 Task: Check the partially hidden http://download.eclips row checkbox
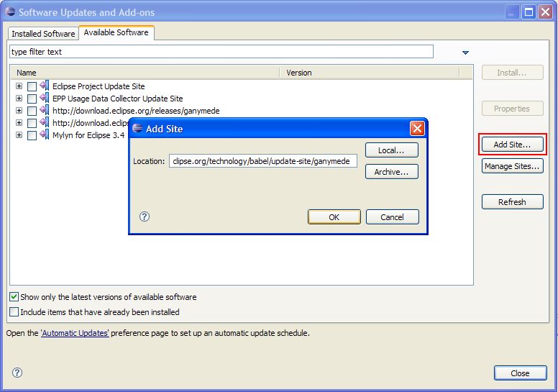32,123
